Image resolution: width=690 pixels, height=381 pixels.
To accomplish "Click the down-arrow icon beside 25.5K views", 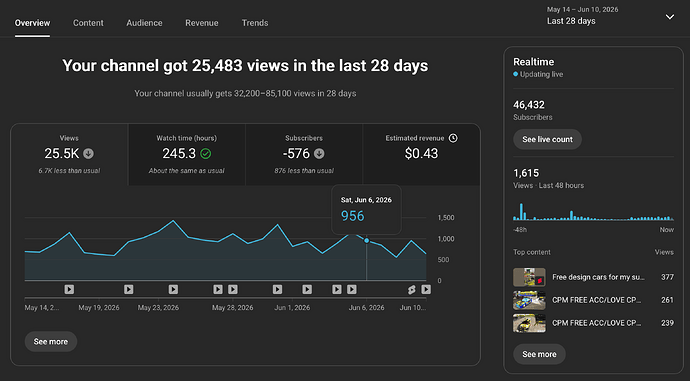I will coord(88,154).
